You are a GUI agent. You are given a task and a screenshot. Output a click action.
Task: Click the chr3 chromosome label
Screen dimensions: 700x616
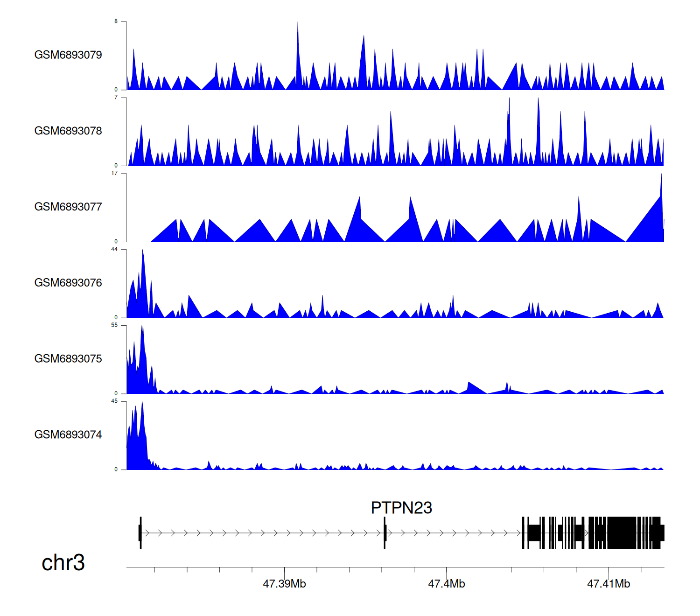(x=63, y=563)
